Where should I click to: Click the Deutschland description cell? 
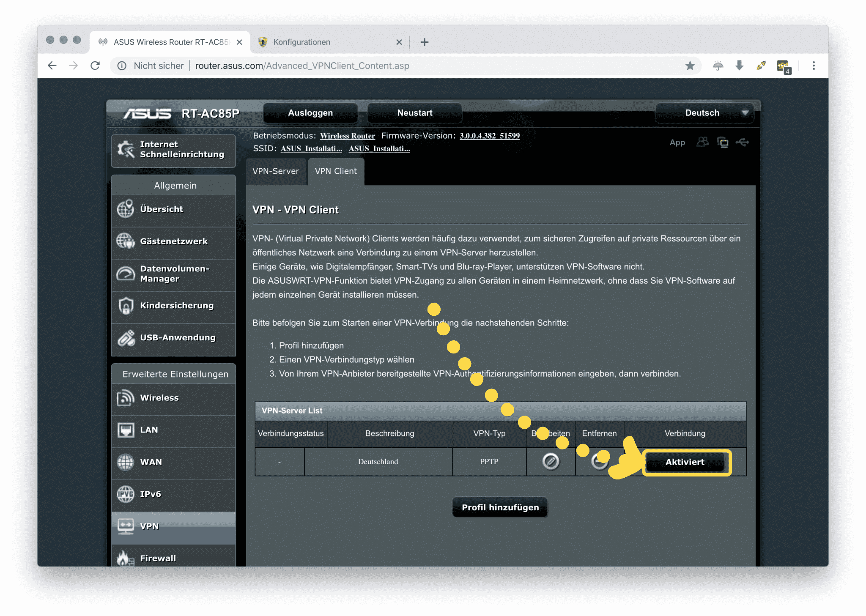pyautogui.click(x=378, y=462)
